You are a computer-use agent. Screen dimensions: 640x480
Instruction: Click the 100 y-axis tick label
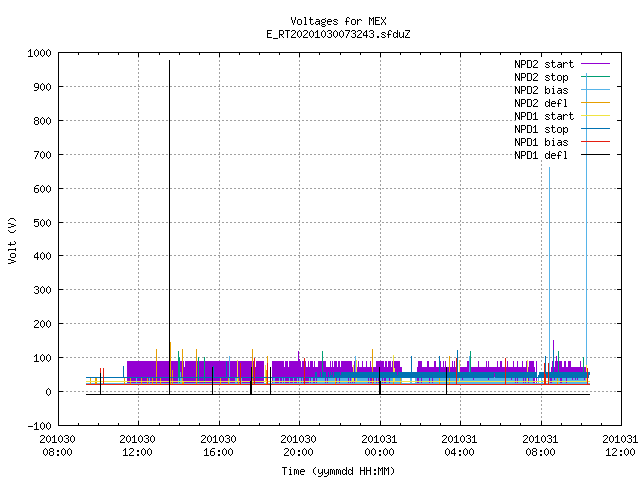tap(42, 358)
